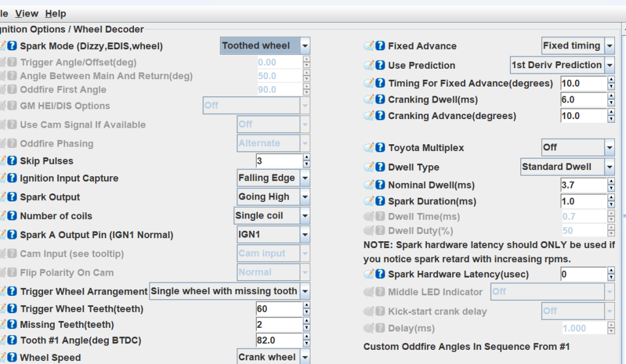Expand the Dwell Type 'Standard Dwell' dropdown

point(609,167)
